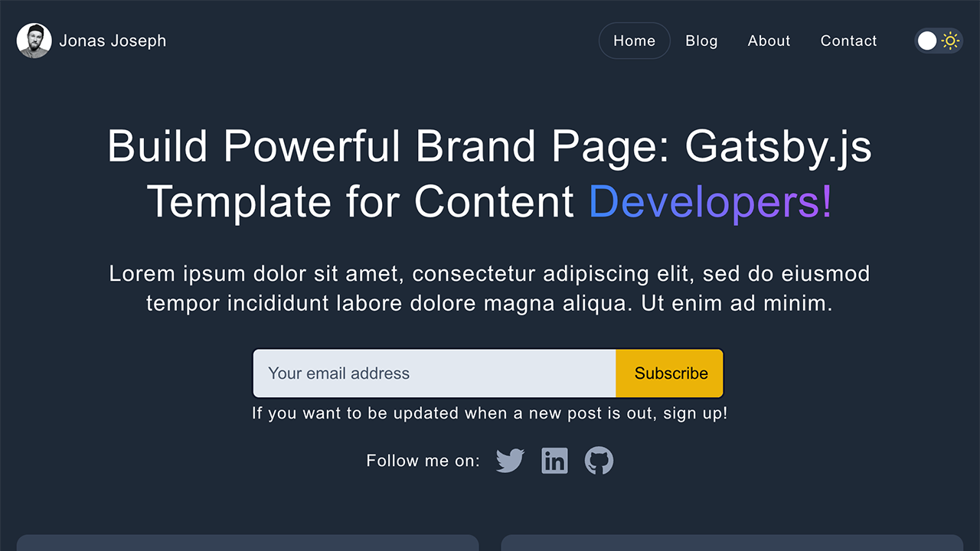The image size is (980, 551).
Task: Click the gradient 'Developers!' heading word
Action: (710, 202)
